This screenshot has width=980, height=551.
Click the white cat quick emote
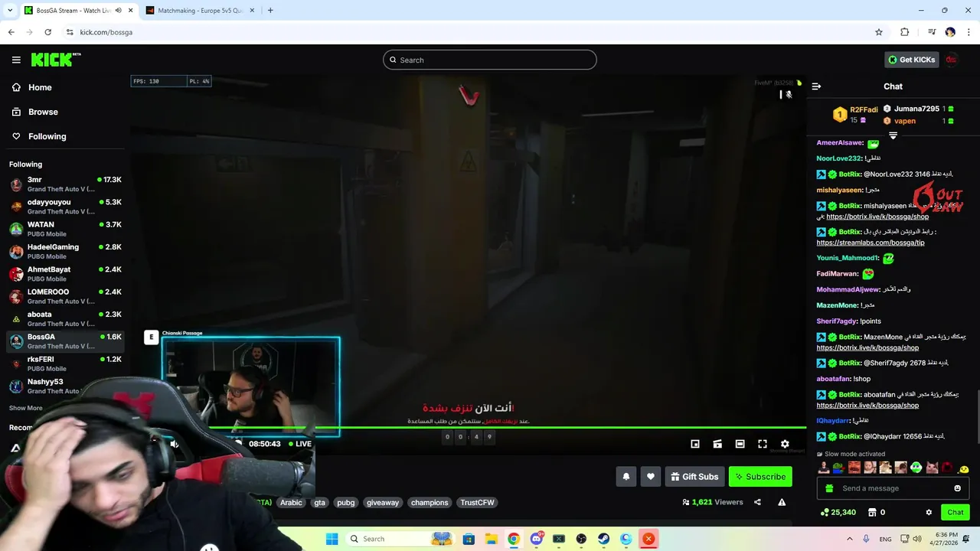coord(932,468)
